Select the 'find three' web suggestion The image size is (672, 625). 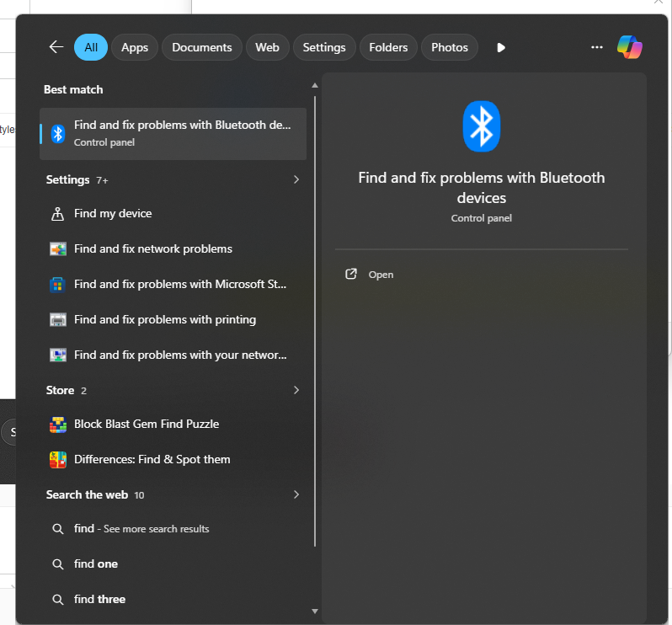click(x=173, y=599)
